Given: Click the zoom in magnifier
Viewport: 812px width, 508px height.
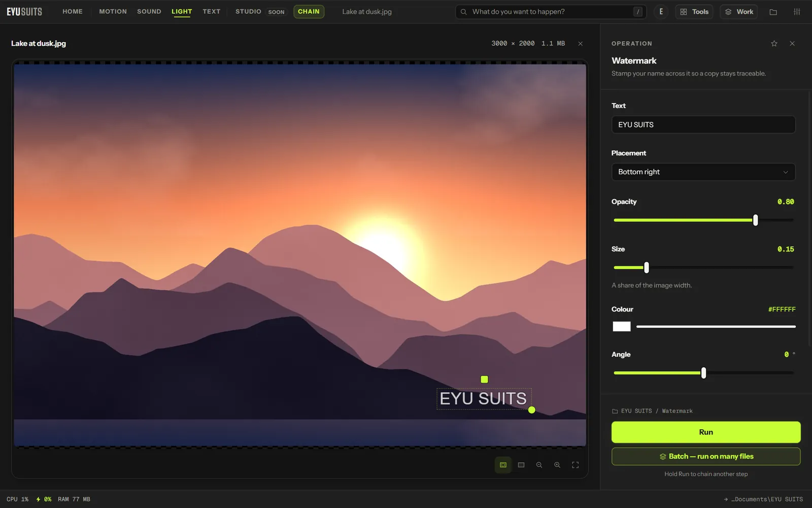Looking at the screenshot, I should [557, 465].
